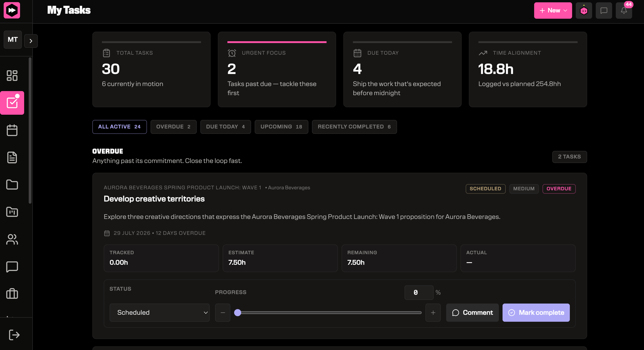
Task: Click the Estimate 7.50h box
Action: pyautogui.click(x=280, y=258)
